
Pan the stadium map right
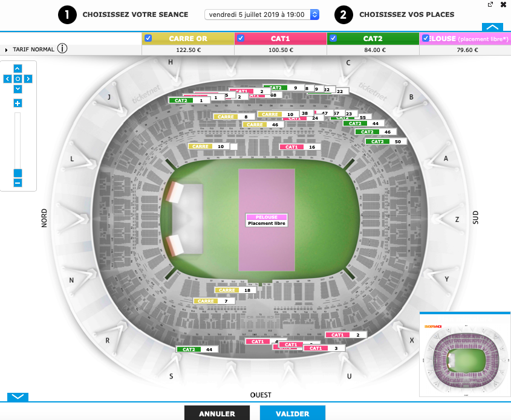(x=28, y=79)
